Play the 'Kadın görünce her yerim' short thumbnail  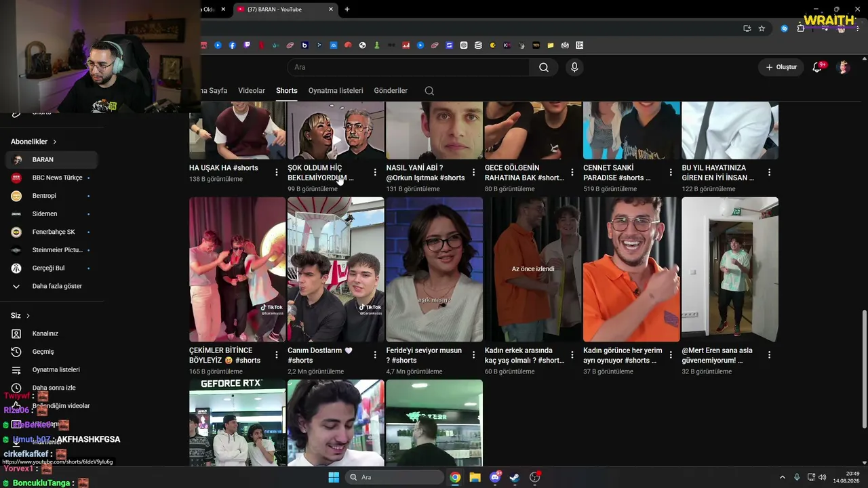point(631,270)
